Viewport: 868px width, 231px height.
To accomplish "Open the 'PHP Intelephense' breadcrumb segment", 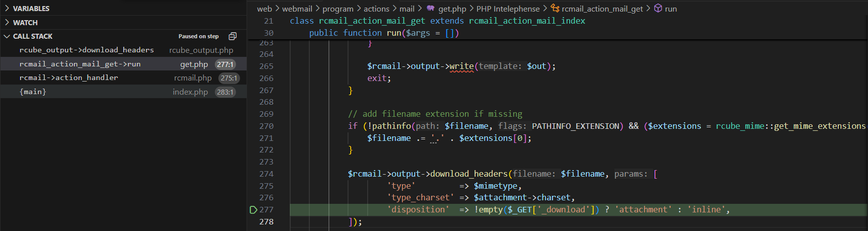I will [508, 9].
